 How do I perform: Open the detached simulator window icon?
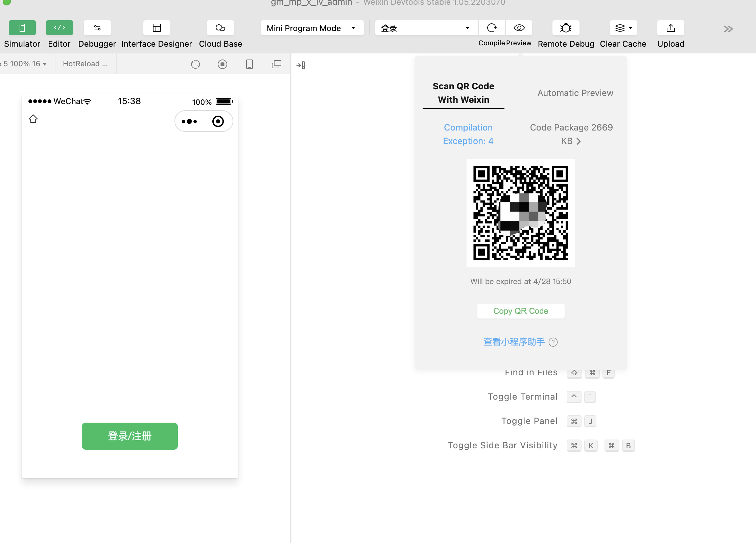pyautogui.click(x=276, y=64)
